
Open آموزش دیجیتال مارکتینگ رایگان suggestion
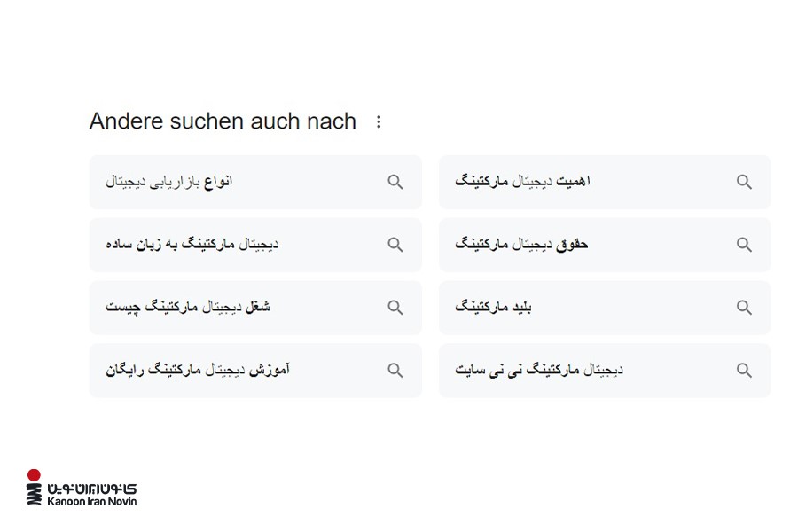click(198, 371)
